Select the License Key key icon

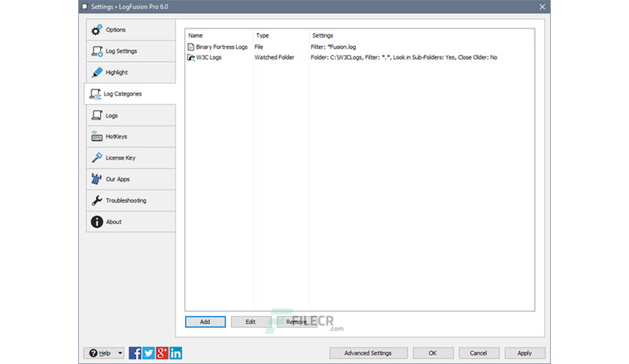[96, 157]
